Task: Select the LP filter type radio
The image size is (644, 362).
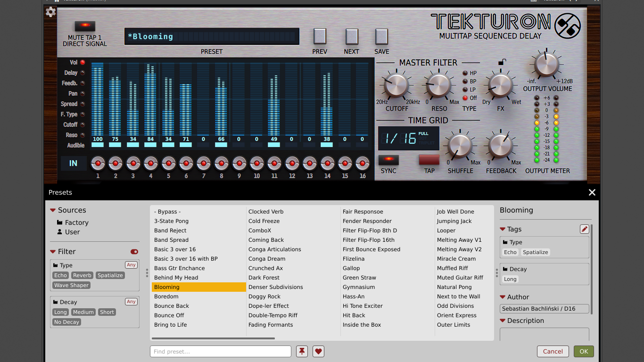Action: click(x=465, y=90)
